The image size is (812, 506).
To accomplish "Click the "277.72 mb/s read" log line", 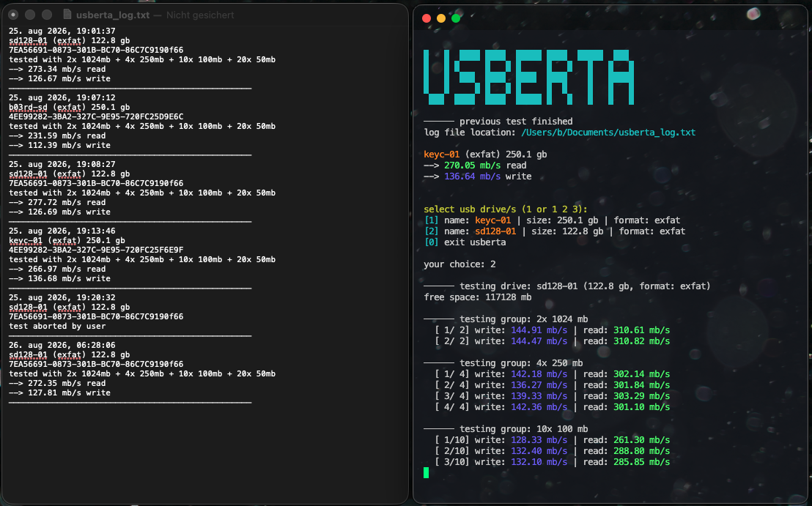I will click(x=57, y=202).
